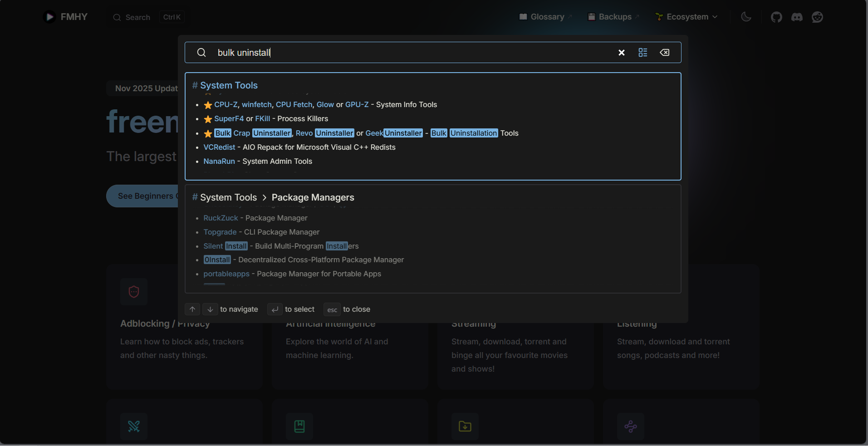Click the reset search backspace icon
Viewport: 868px width, 446px height.
pos(664,53)
